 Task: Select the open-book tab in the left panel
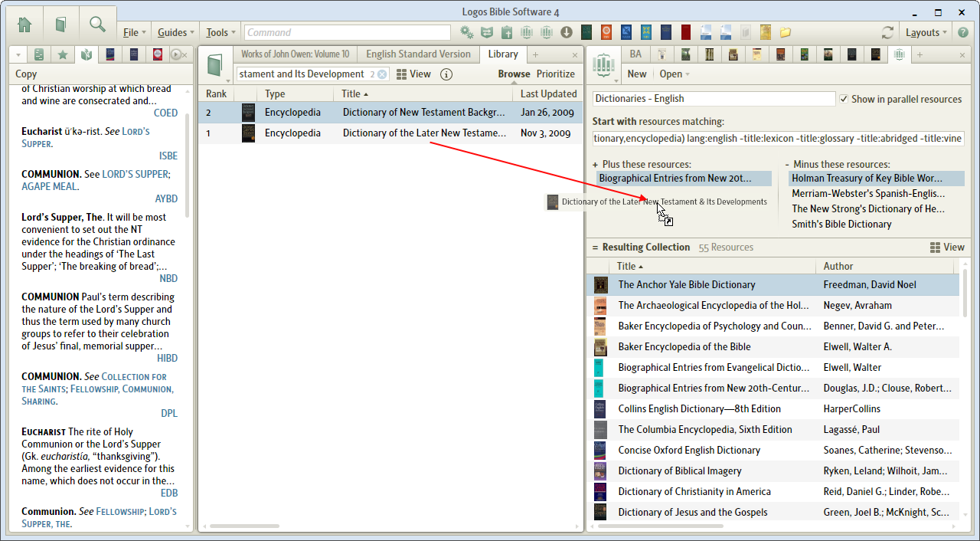click(x=87, y=54)
